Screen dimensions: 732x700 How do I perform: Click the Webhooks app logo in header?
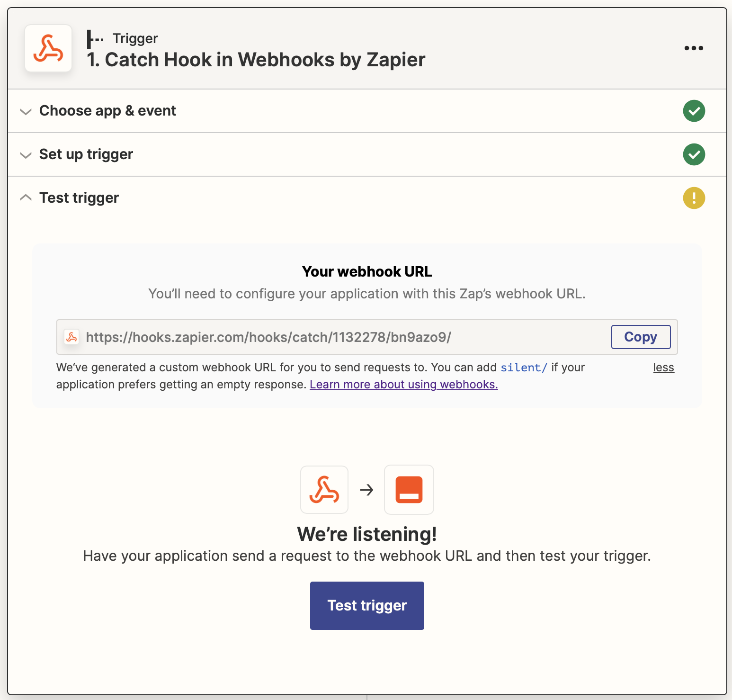[x=48, y=48]
